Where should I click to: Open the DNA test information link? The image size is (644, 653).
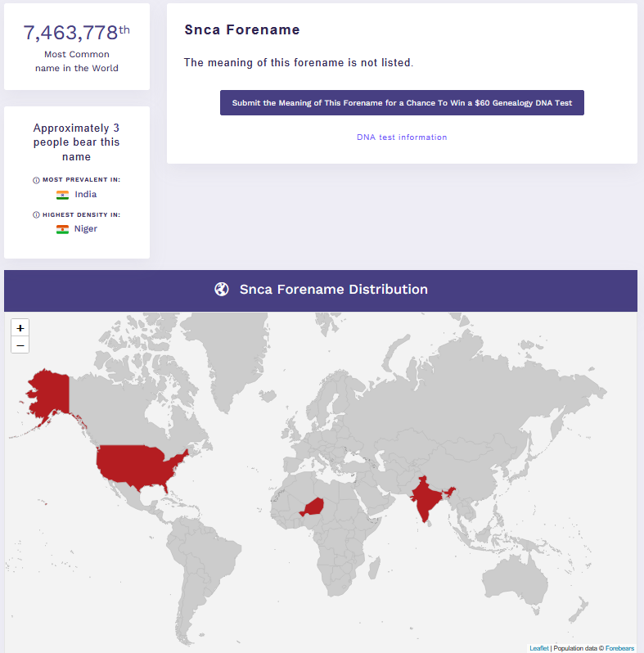click(x=402, y=137)
